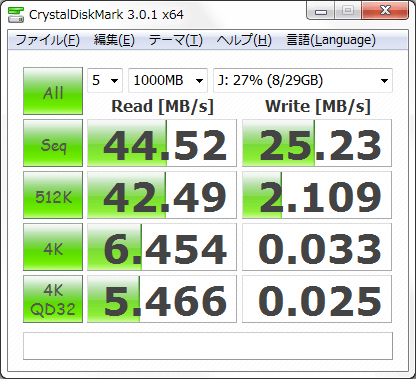Select the 512K write value 2.109
Screen dimensions: 416x379
point(317,195)
